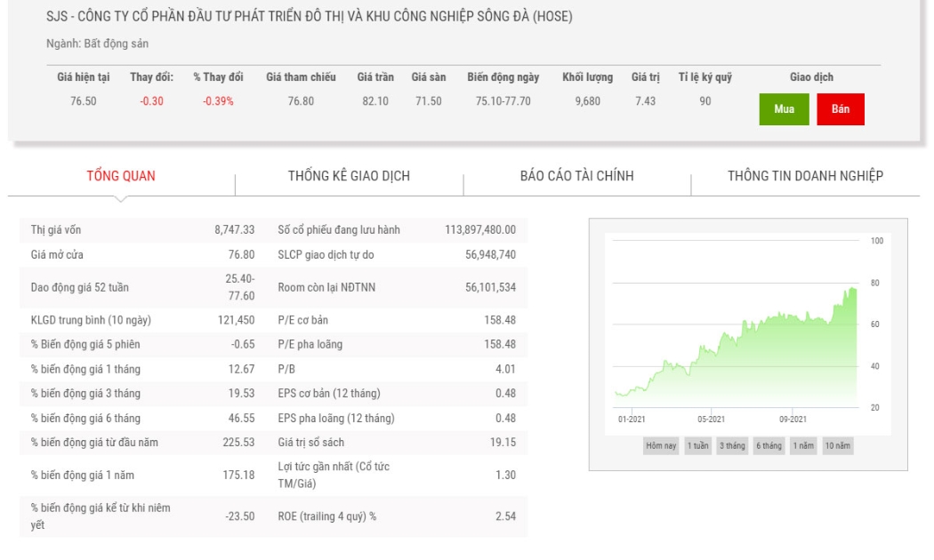
Task: Click the 1 năm change value 175.18
Action: (239, 475)
